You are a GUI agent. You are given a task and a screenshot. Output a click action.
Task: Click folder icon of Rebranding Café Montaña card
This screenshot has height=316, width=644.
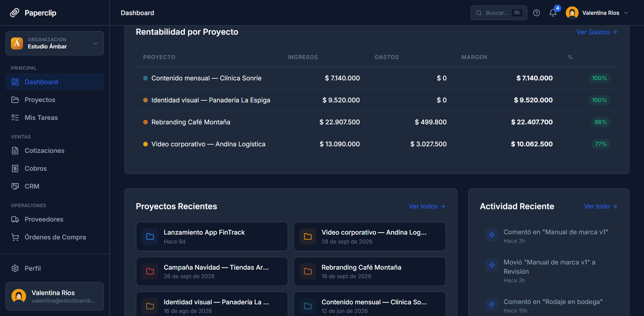(x=308, y=271)
